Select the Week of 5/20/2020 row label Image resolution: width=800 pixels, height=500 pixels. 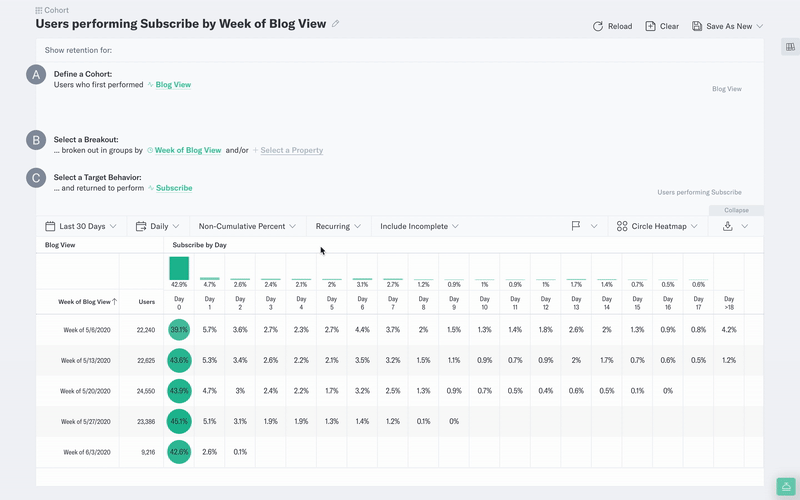pyautogui.click(x=85, y=391)
